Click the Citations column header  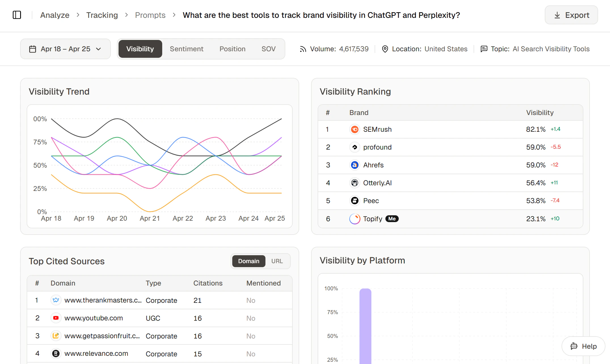[208, 283]
